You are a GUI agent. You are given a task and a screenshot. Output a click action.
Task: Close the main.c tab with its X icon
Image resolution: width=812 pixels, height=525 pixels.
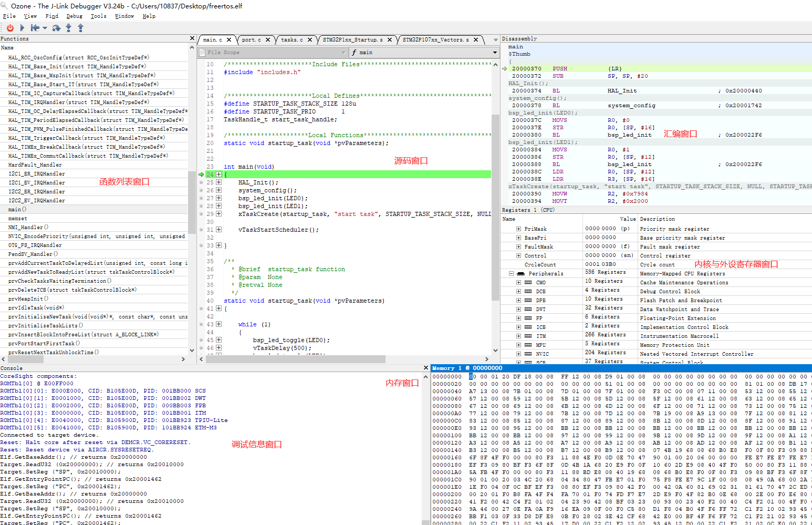(228, 40)
